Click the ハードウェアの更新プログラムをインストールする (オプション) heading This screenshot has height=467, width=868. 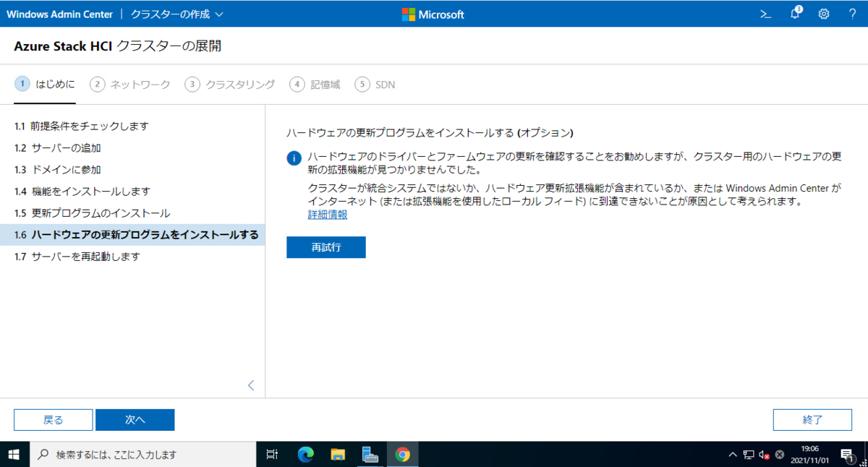[430, 133]
